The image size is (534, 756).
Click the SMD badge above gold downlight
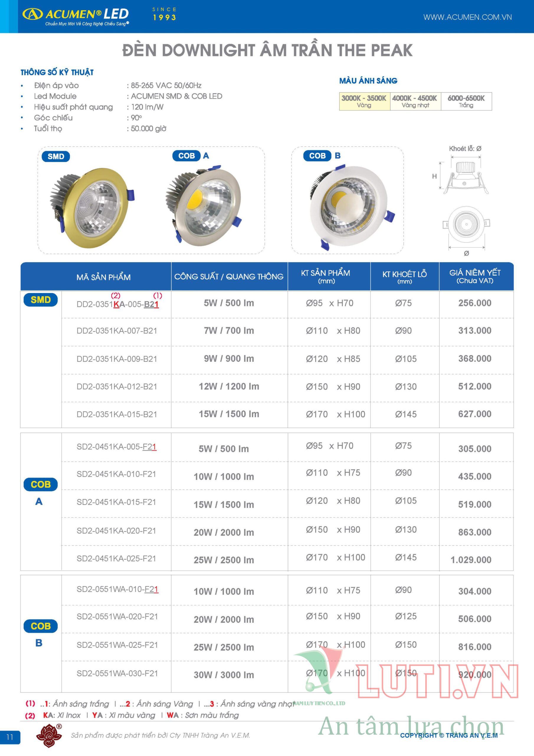tap(55, 157)
